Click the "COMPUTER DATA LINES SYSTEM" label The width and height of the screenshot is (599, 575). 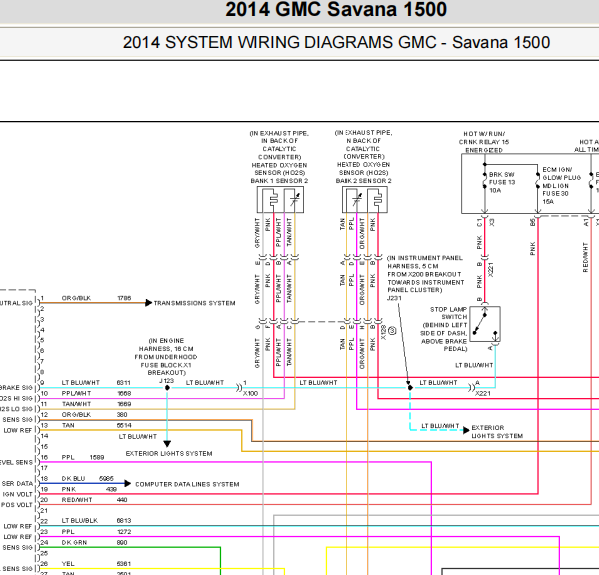(187, 484)
